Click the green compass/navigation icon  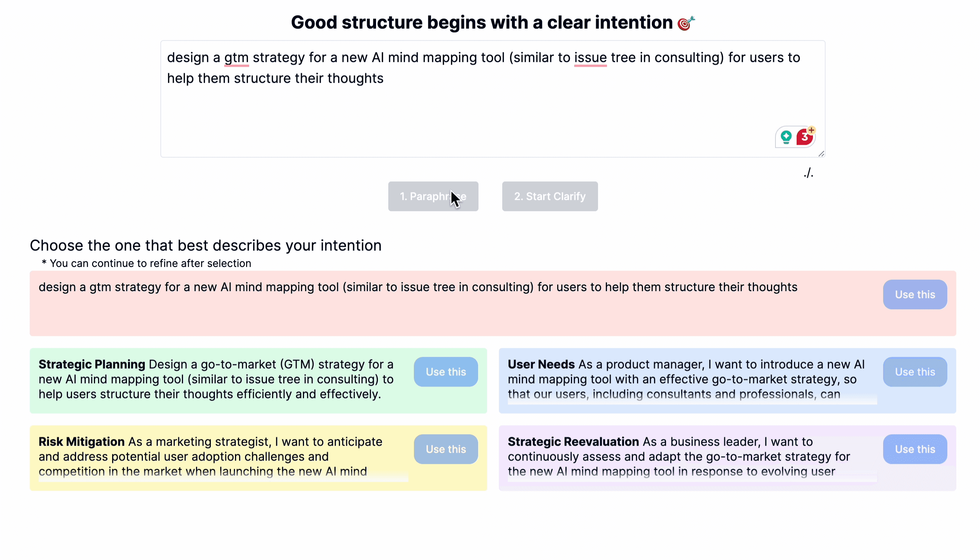tap(785, 137)
